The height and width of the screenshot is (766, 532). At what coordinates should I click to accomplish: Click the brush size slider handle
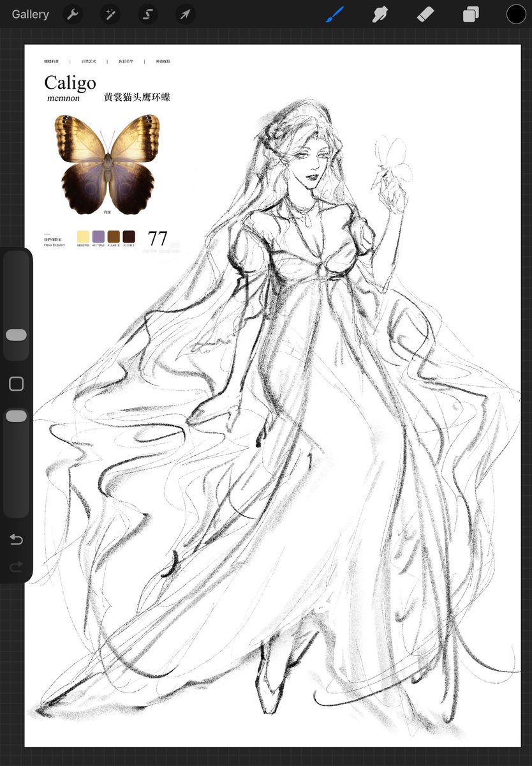click(x=16, y=335)
